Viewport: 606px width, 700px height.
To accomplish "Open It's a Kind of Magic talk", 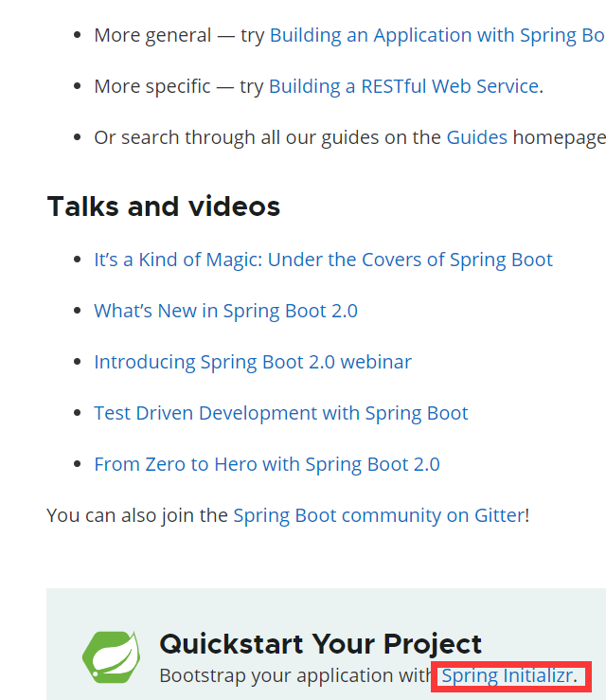I will tap(323, 260).
